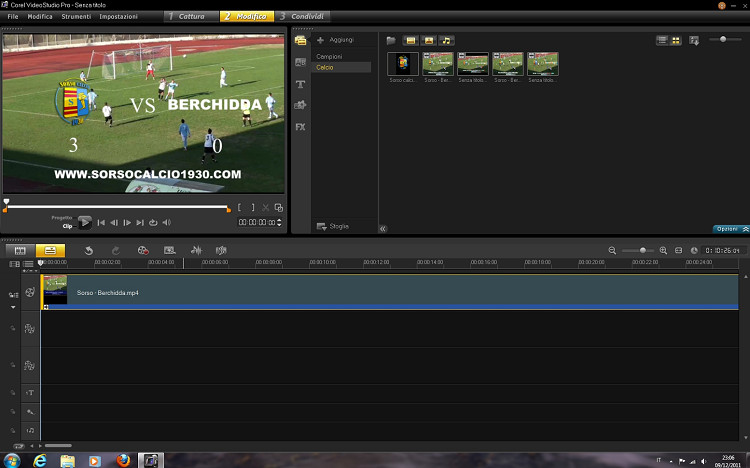Open the preview volume control
Viewport: 750px width, 468px height.
(166, 223)
